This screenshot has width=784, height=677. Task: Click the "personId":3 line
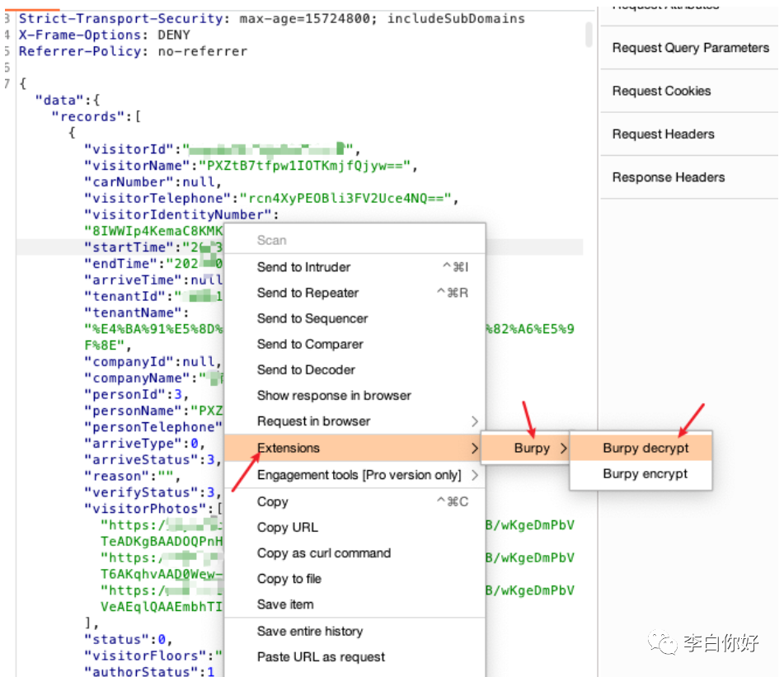(137, 395)
